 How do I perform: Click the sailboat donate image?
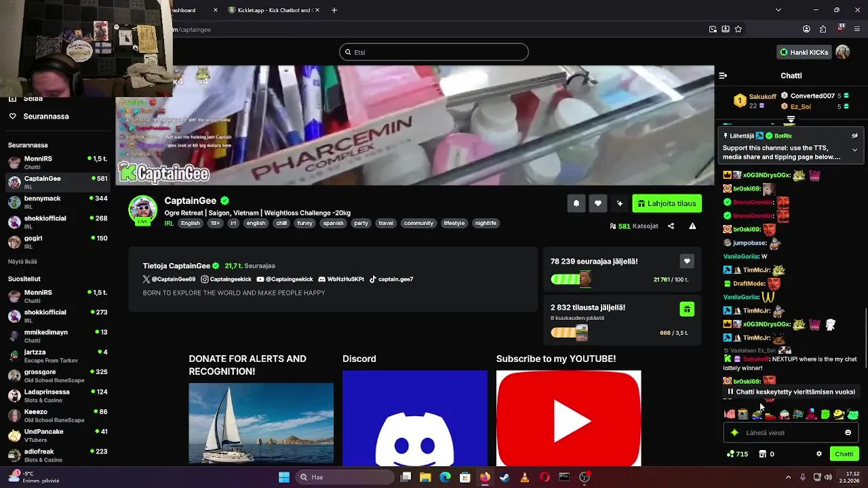click(261, 423)
